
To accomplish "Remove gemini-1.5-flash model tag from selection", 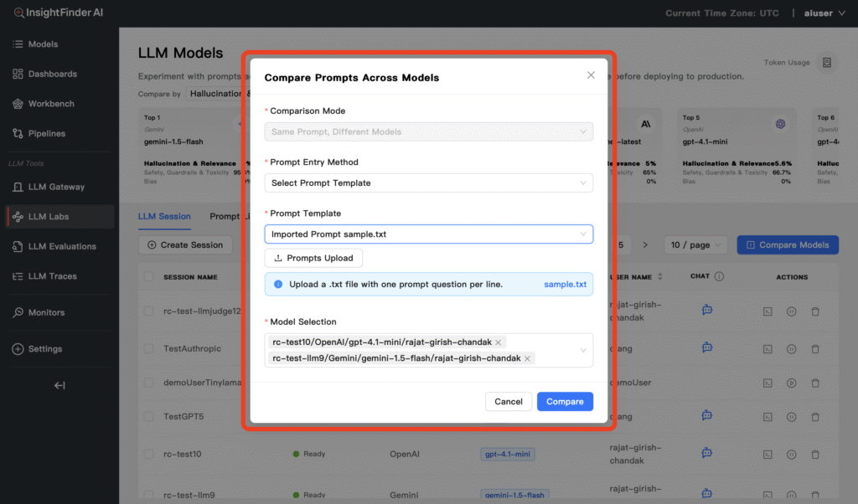I will (x=527, y=358).
